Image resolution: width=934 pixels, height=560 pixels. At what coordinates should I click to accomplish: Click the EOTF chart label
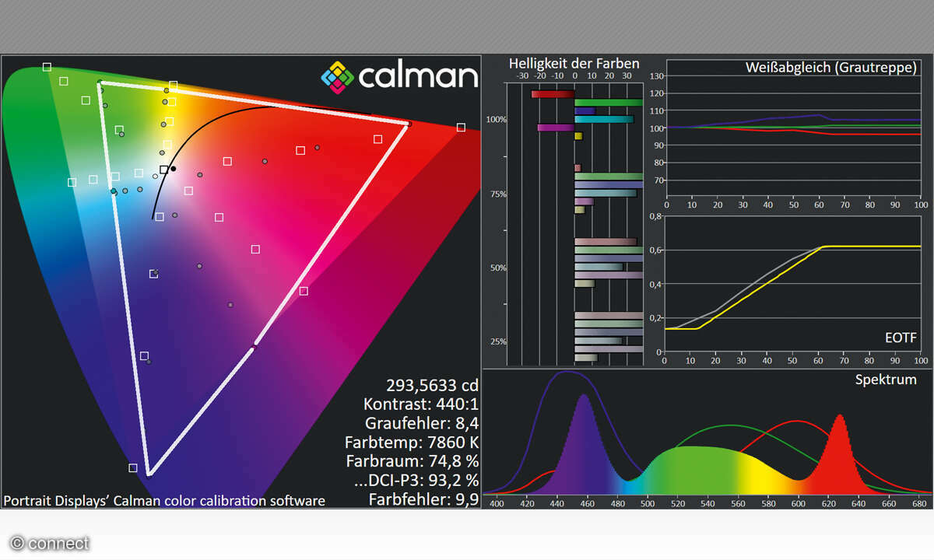(901, 338)
